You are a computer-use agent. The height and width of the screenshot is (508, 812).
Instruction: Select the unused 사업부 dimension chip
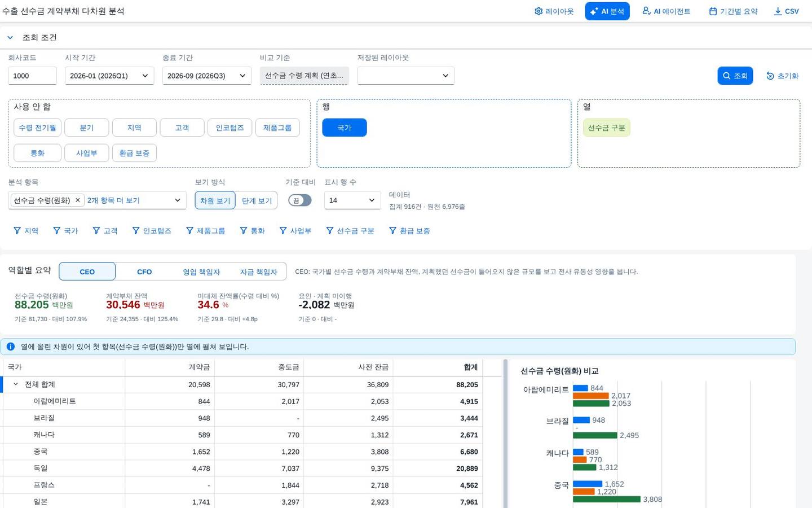(86, 153)
